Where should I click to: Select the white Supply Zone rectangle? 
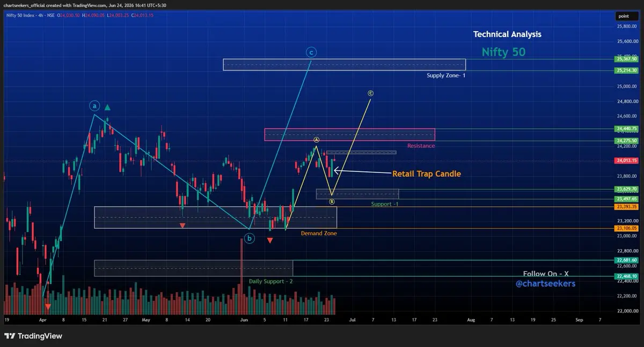pos(344,64)
